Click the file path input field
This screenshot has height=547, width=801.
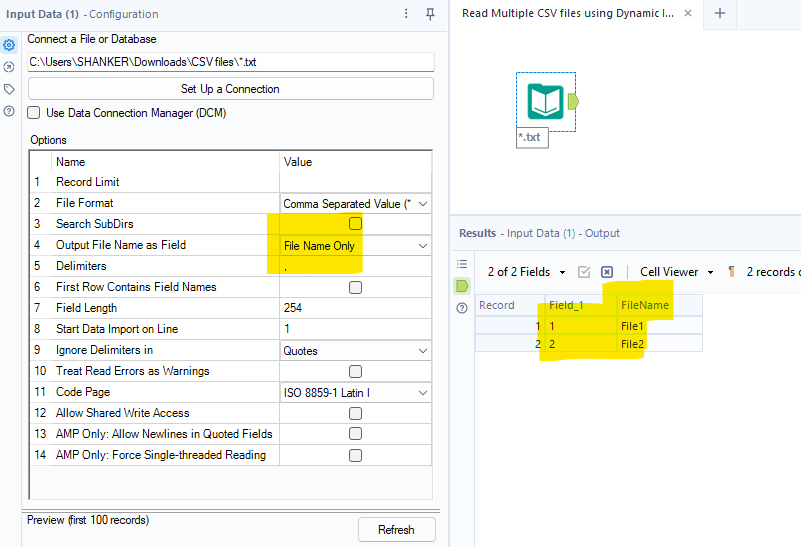click(x=230, y=62)
